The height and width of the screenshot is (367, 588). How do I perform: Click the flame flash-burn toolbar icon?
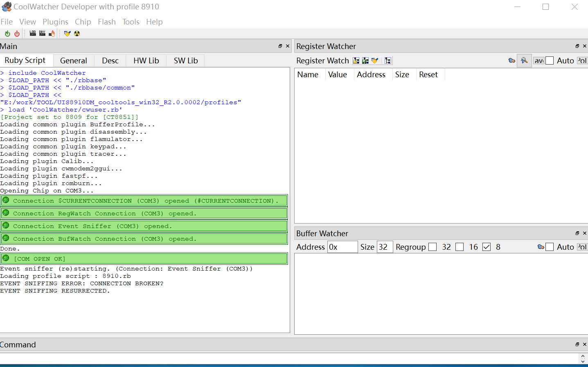pyautogui.click(x=52, y=34)
